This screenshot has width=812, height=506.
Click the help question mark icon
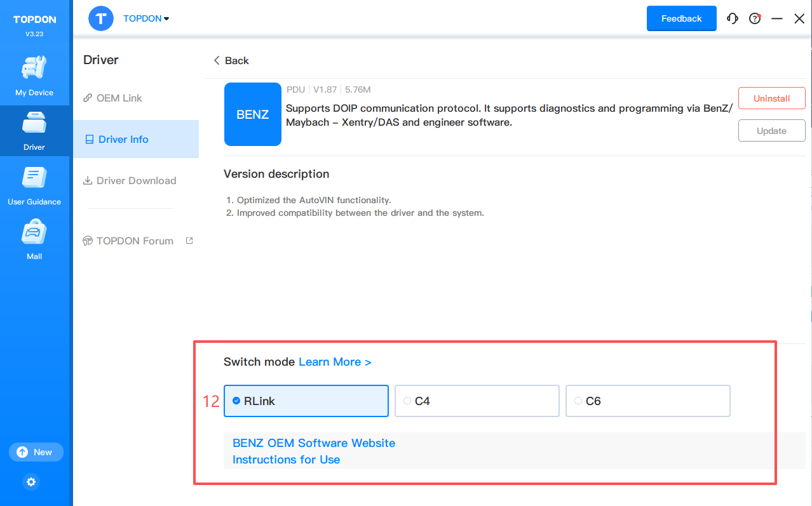[755, 18]
